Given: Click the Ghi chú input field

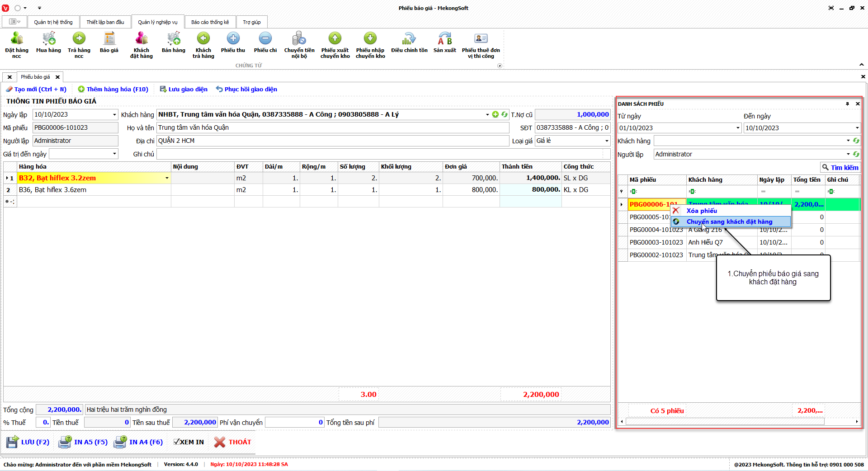Looking at the screenshot, I should (x=382, y=154).
